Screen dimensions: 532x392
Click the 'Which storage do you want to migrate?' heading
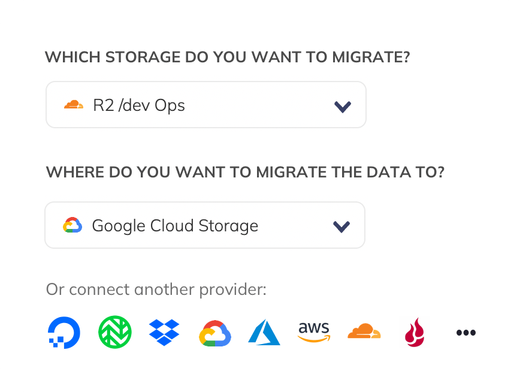228,58
